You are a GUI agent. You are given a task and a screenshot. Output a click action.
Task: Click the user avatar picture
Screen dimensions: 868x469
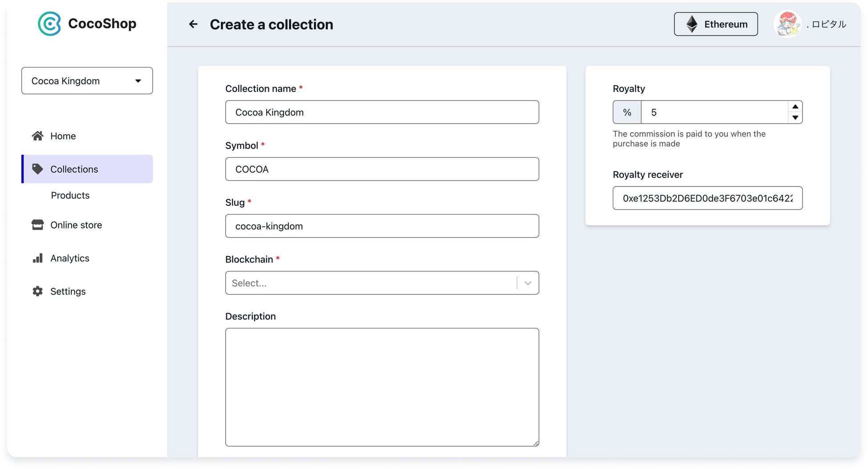(787, 24)
